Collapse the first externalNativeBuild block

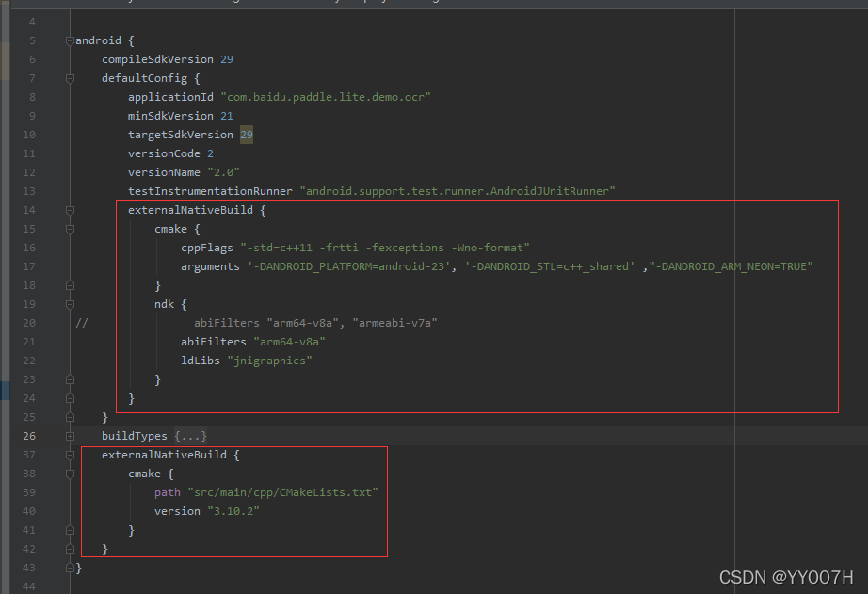tap(69, 209)
